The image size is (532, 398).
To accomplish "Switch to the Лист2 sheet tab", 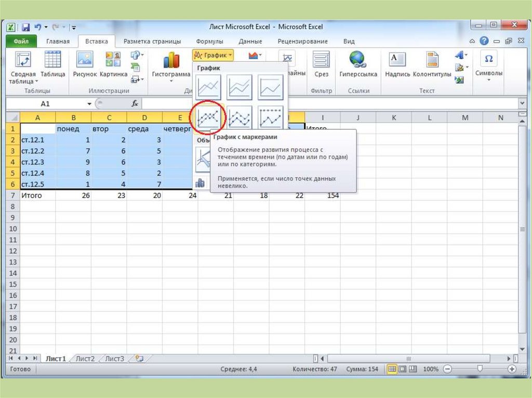I will click(x=85, y=359).
